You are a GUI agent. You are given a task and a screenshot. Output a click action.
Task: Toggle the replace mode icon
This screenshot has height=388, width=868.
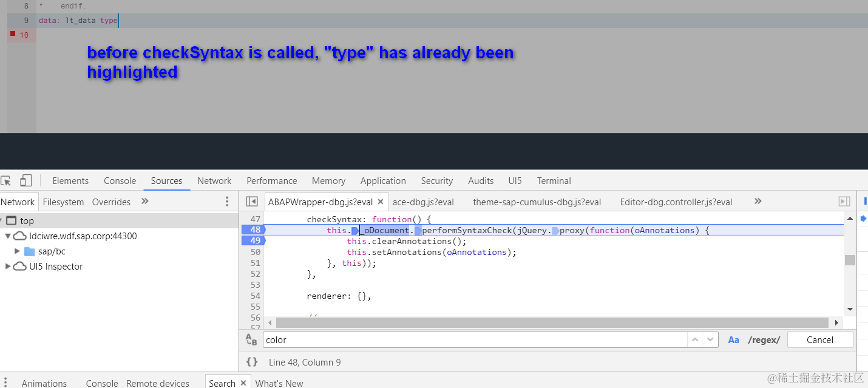251,340
